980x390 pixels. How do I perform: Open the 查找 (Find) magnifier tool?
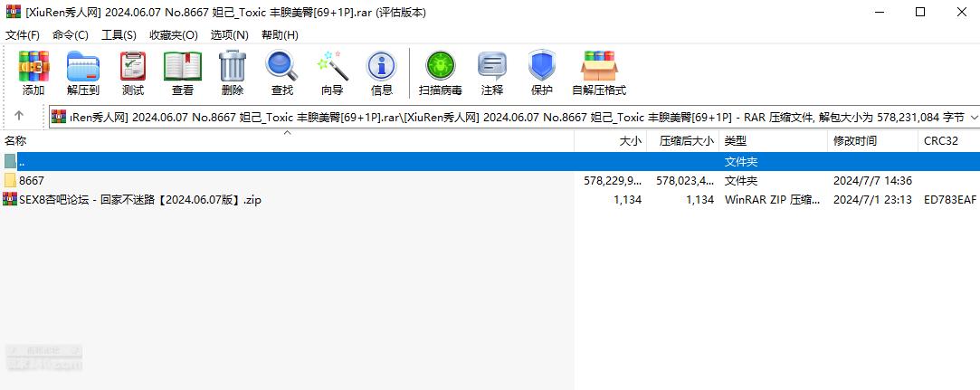[x=282, y=66]
